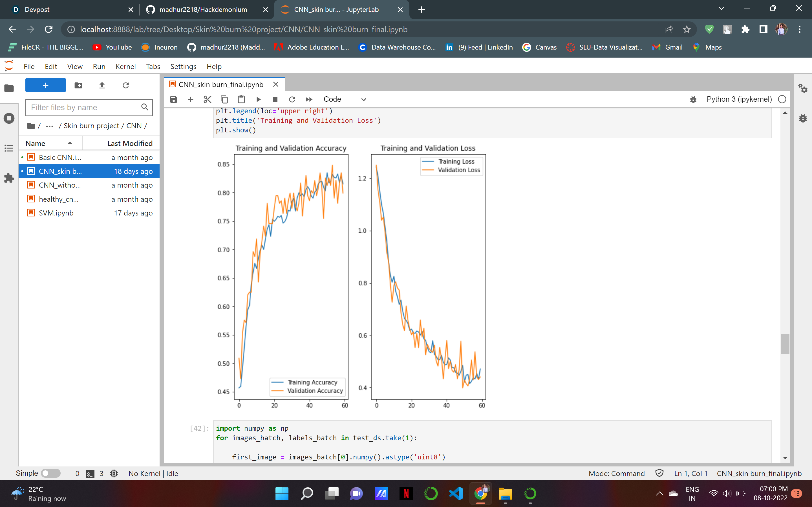This screenshot has height=507, width=812.
Task: Open the Kernel menu
Action: click(x=125, y=66)
